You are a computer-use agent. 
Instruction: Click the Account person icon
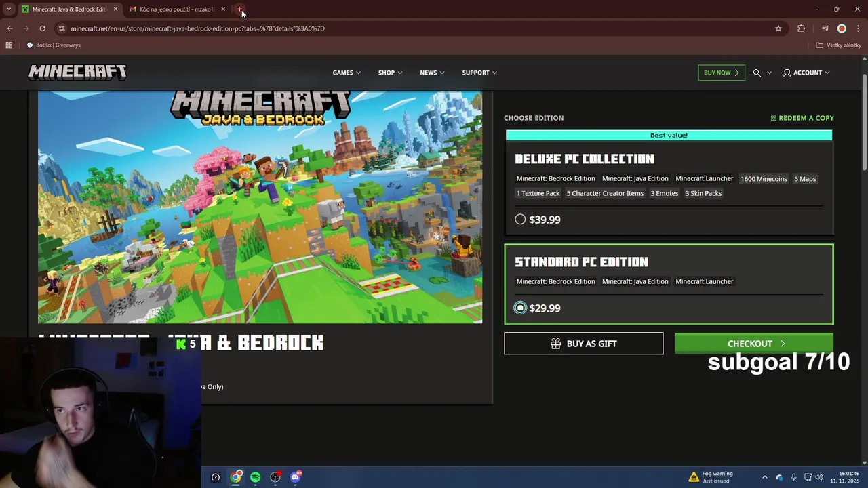pyautogui.click(x=787, y=73)
